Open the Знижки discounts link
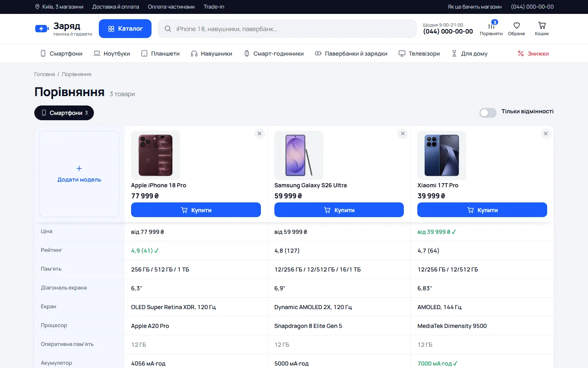 tap(533, 54)
